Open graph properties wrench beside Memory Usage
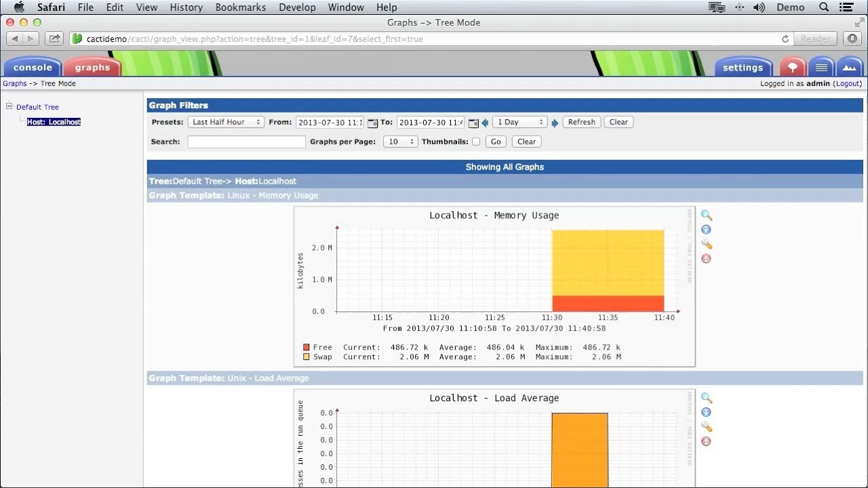 pyautogui.click(x=707, y=244)
